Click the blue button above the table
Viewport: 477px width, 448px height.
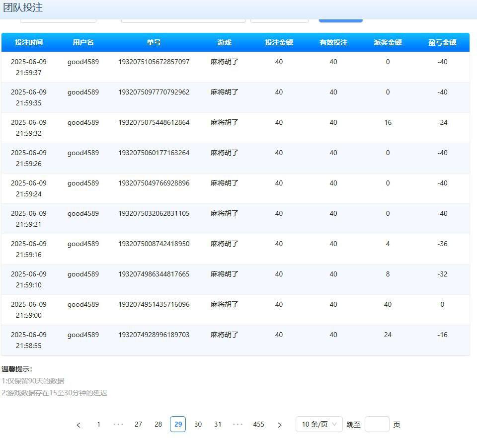pos(340,20)
